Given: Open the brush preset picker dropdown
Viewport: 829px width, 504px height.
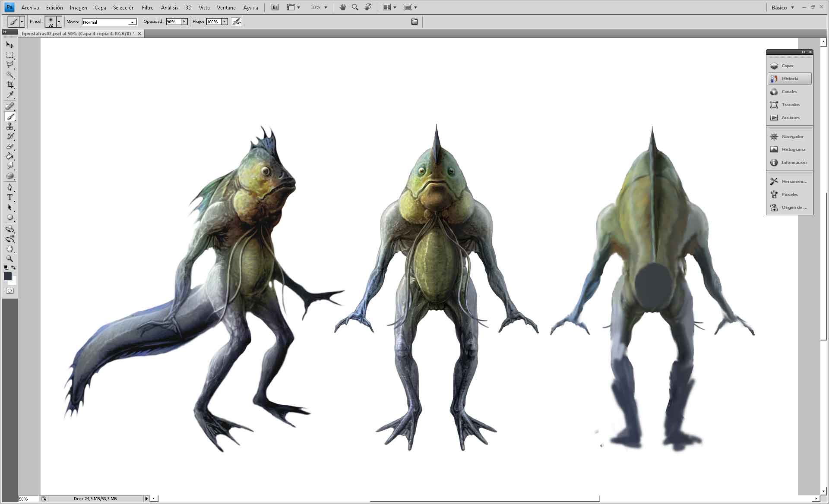Looking at the screenshot, I should (59, 22).
